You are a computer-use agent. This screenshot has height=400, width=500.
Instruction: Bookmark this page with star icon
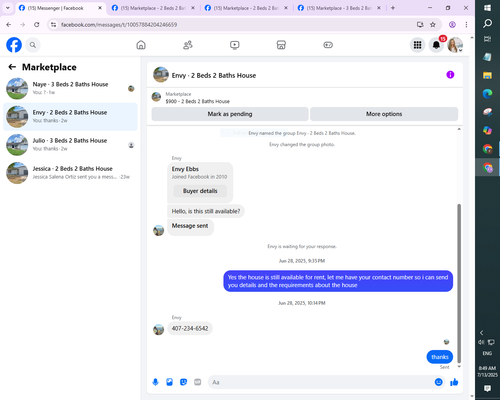click(433, 24)
